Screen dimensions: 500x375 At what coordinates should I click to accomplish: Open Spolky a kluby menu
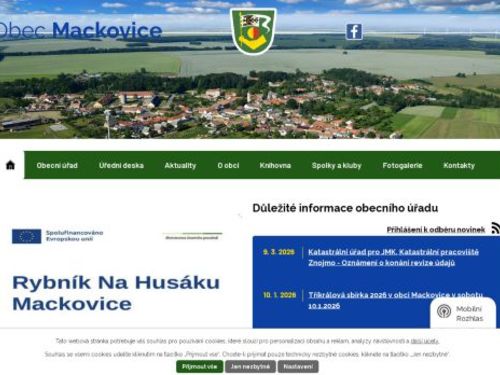click(337, 165)
